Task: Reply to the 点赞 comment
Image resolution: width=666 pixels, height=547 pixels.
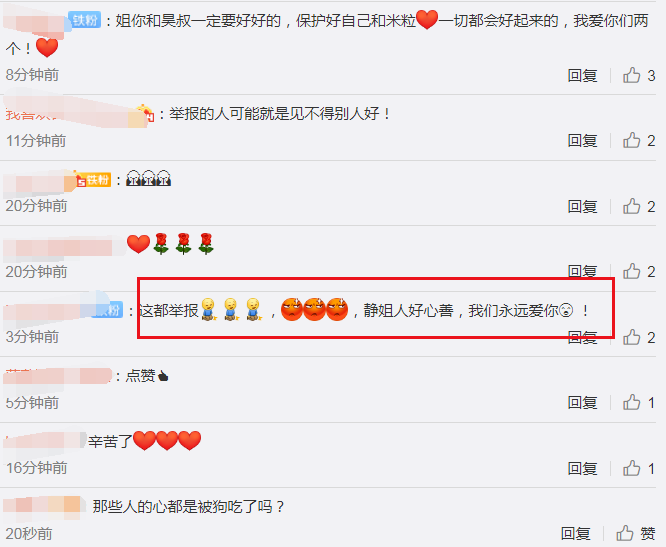Action: click(x=583, y=403)
